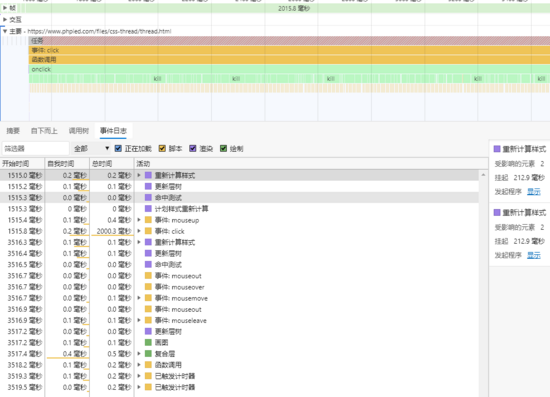
Task: Click the main thread URL label
Action: pos(99,31)
